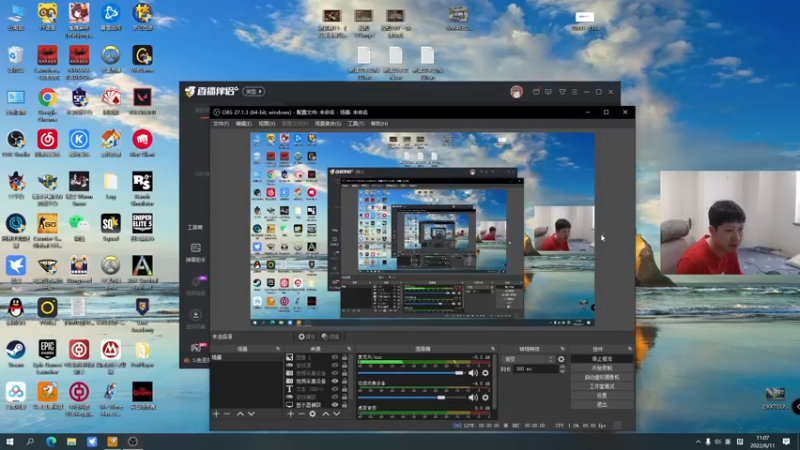Show hidden system tray icons chevron
800x450 pixels.
tap(697, 442)
